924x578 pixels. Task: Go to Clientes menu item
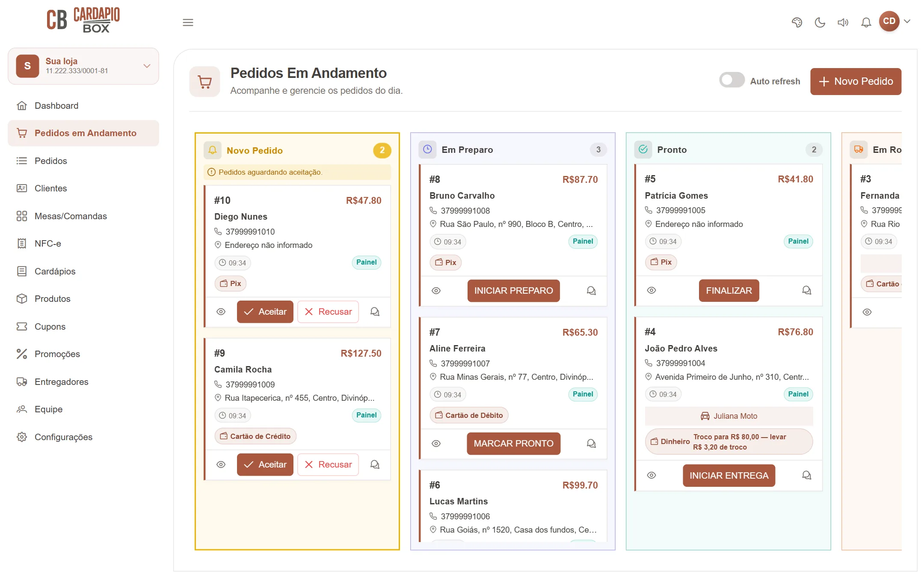click(x=83, y=188)
